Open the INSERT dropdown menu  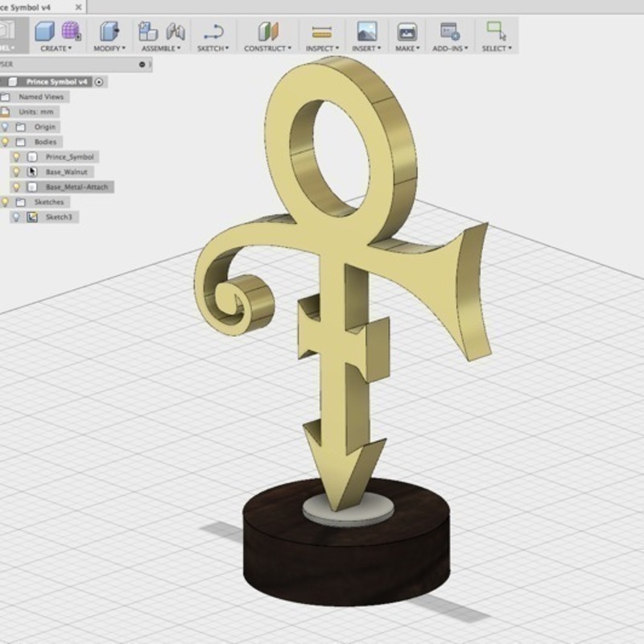click(366, 48)
